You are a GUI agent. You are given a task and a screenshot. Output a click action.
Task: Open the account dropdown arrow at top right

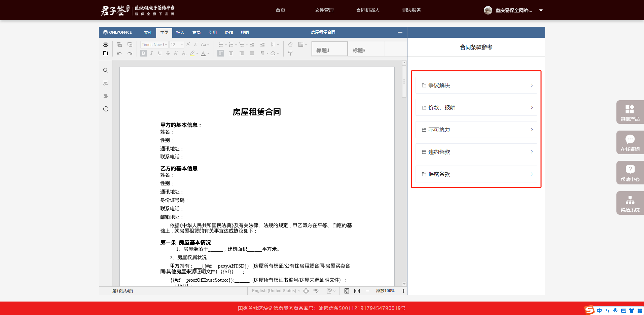[541, 10]
